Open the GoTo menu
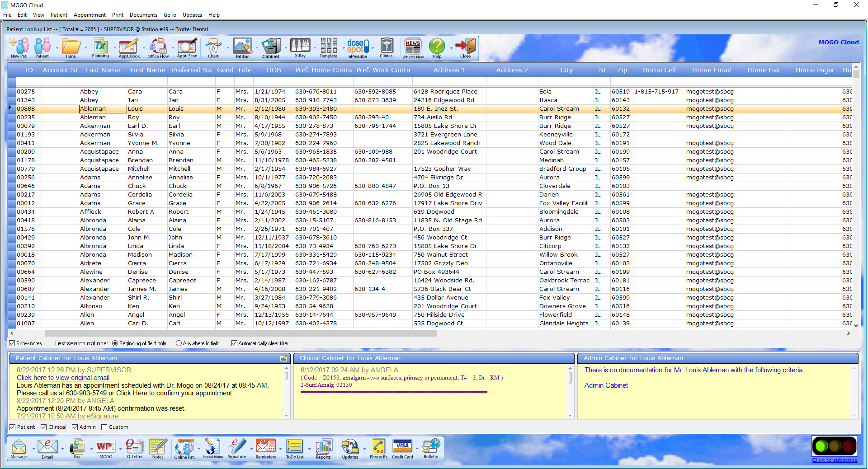Image resolution: width=868 pixels, height=469 pixels. pyautogui.click(x=170, y=15)
